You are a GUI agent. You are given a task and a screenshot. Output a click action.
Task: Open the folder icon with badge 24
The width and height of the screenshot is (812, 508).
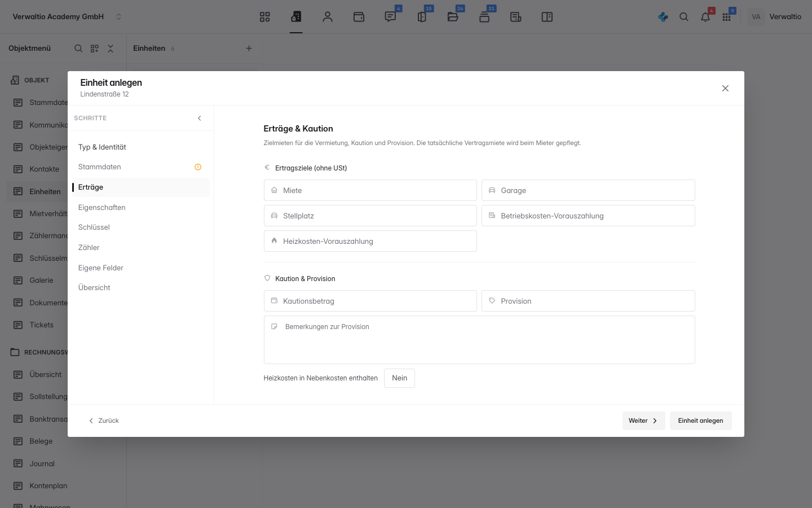pyautogui.click(x=453, y=17)
